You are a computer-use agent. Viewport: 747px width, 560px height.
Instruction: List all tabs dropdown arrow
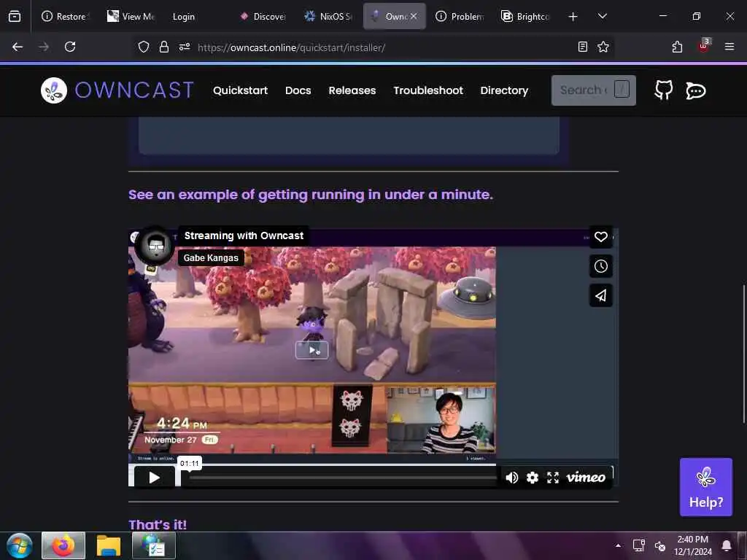click(602, 16)
